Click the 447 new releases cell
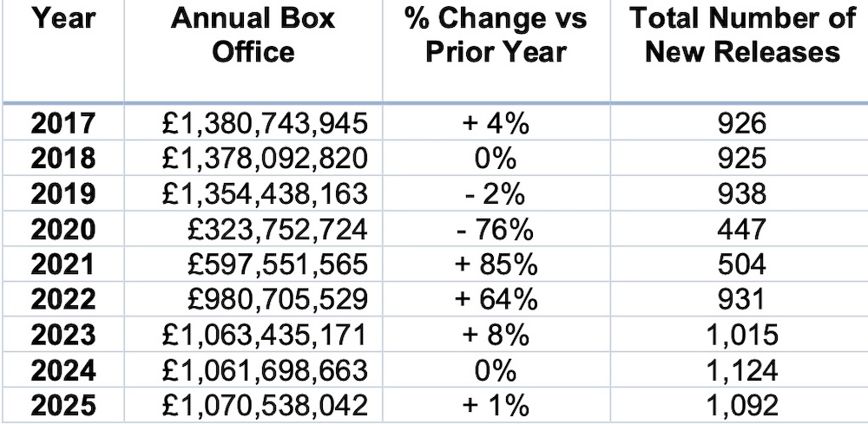 741,229
